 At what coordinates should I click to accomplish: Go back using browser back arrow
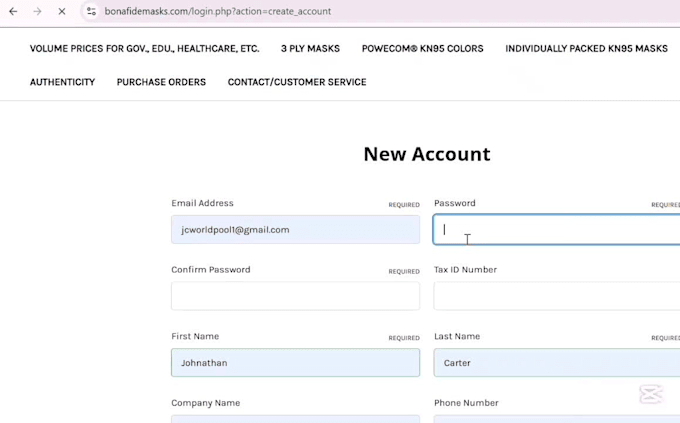(x=13, y=11)
